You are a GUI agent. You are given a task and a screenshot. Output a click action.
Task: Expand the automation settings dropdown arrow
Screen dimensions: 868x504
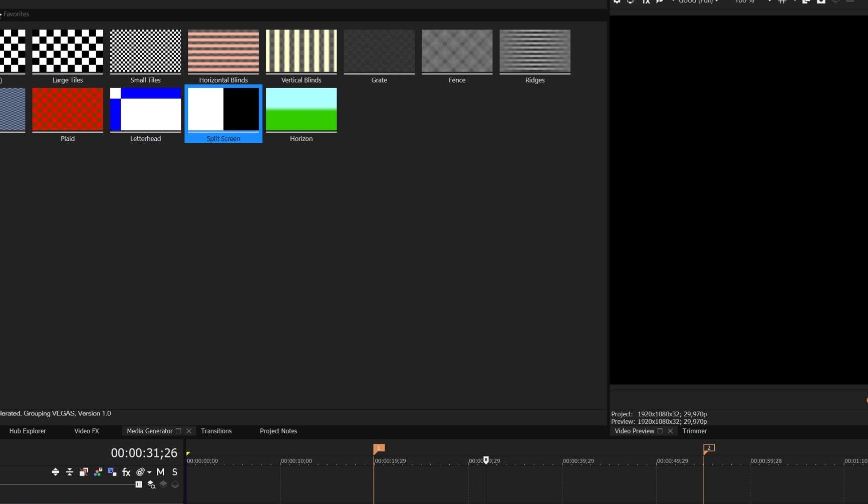pyautogui.click(x=149, y=472)
